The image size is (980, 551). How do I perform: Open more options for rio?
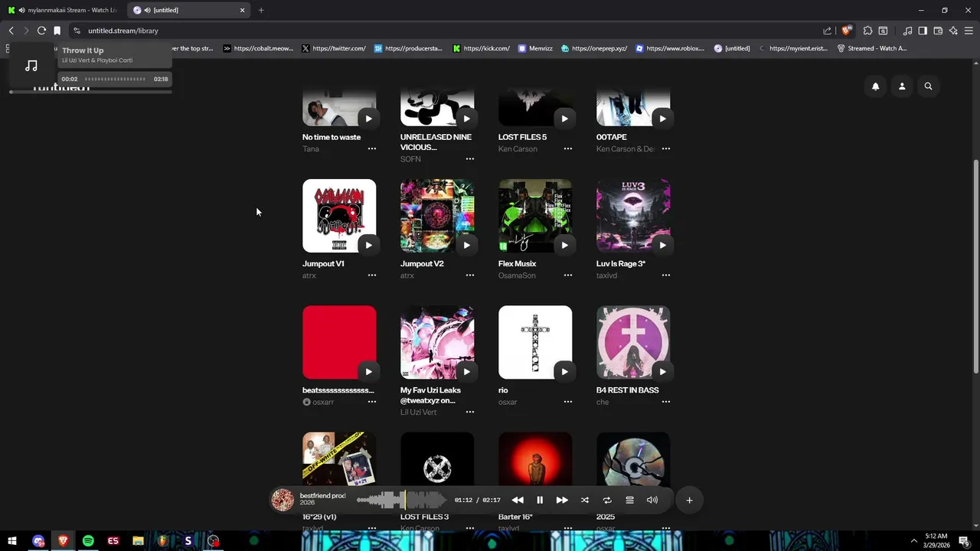(x=568, y=402)
